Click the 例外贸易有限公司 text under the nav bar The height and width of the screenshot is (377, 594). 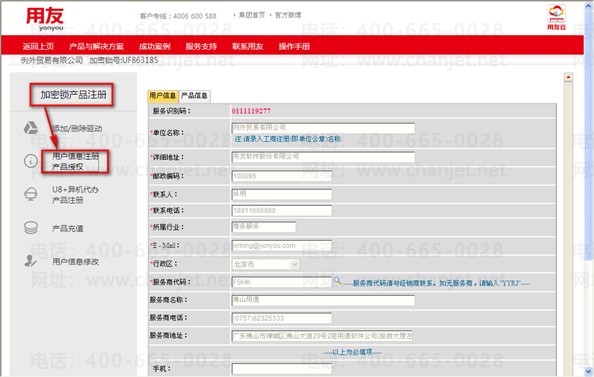point(52,60)
